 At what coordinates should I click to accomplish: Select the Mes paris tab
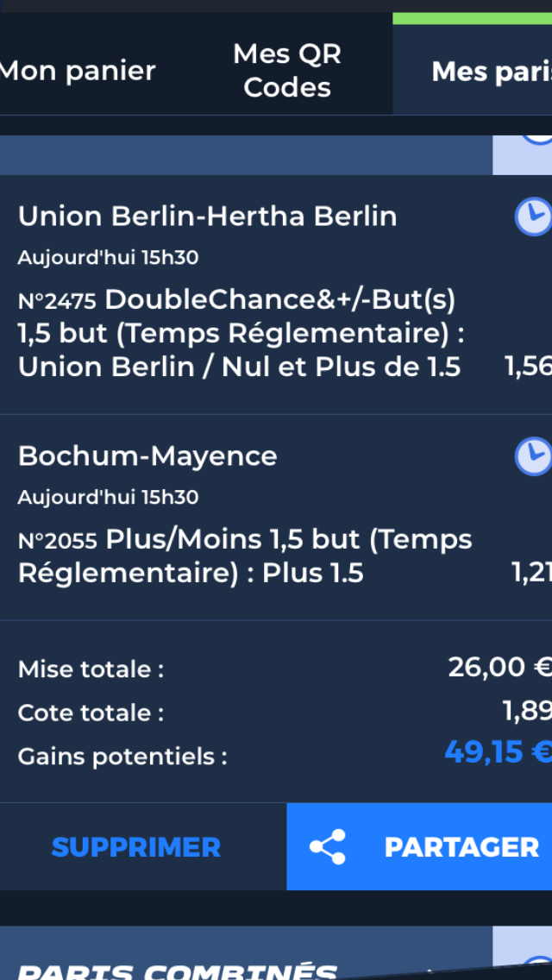pyautogui.click(x=492, y=72)
